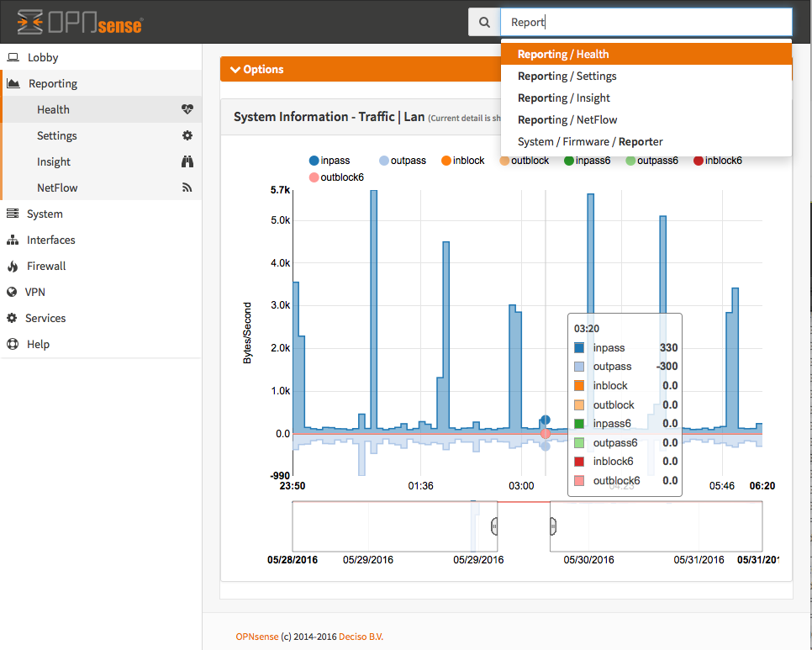Open the Deciso B.V. footer link
The height and width of the screenshot is (650, 812).
(x=361, y=637)
